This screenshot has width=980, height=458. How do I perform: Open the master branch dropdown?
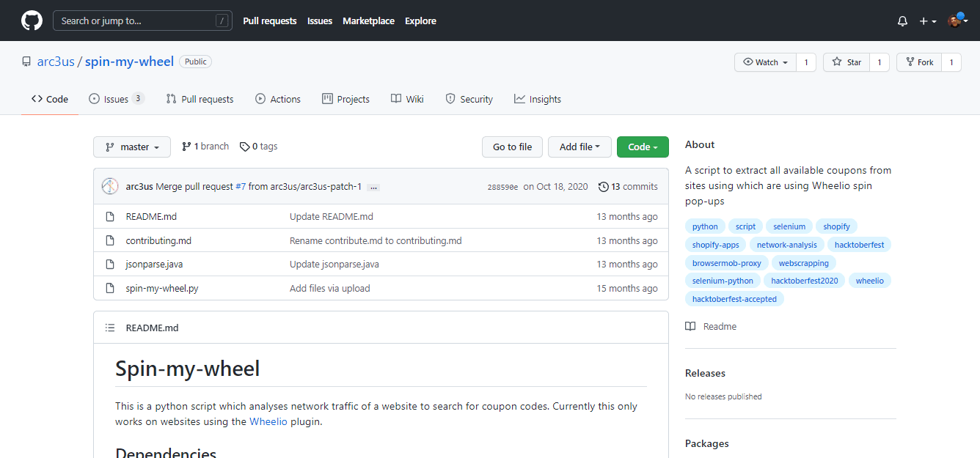132,147
